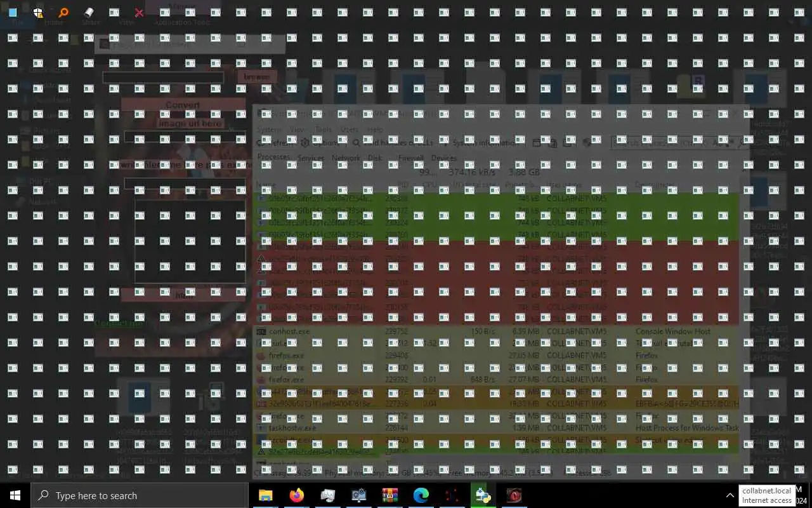Open File Explorer from the taskbar
This screenshot has width=812, height=508.
click(265, 495)
